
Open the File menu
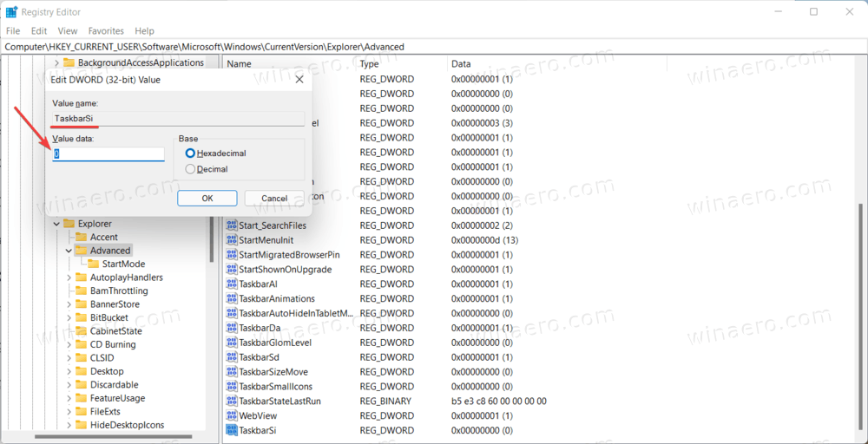(13, 31)
